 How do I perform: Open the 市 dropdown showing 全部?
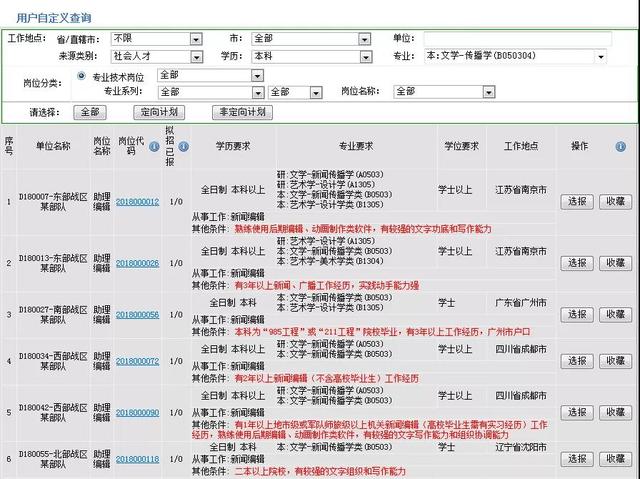tap(311, 39)
